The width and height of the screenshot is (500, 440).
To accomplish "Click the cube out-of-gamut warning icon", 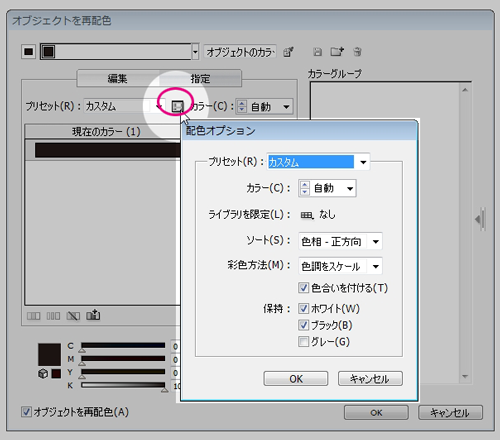I will click(43, 373).
